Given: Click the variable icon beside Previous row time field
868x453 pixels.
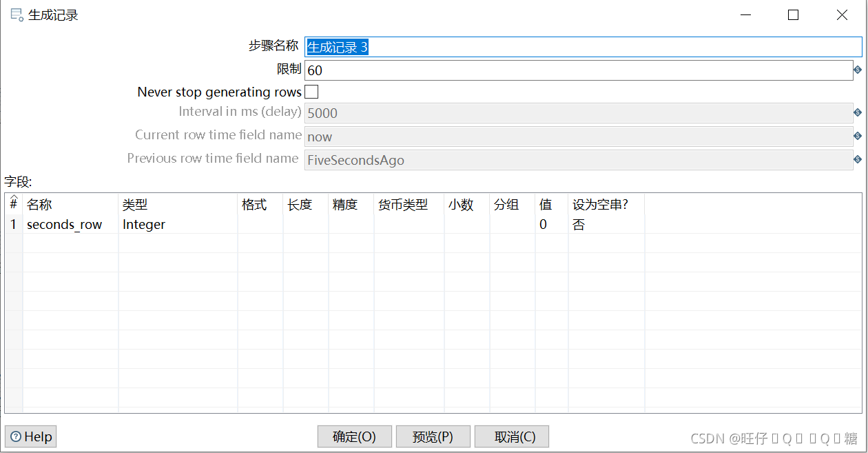Looking at the screenshot, I should pos(858,159).
